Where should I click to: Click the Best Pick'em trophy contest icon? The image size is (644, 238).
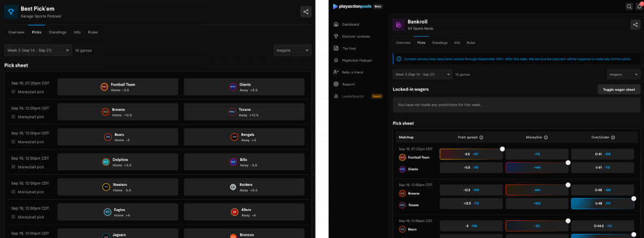click(x=11, y=12)
